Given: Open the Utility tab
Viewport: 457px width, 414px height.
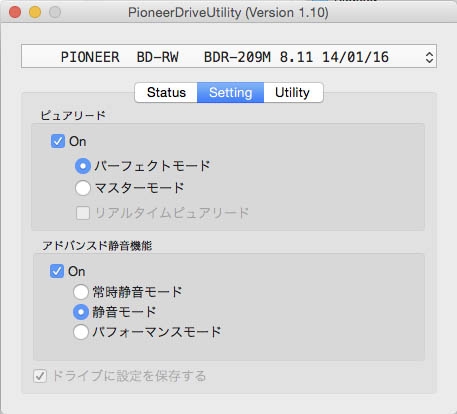Looking at the screenshot, I should 293,92.
